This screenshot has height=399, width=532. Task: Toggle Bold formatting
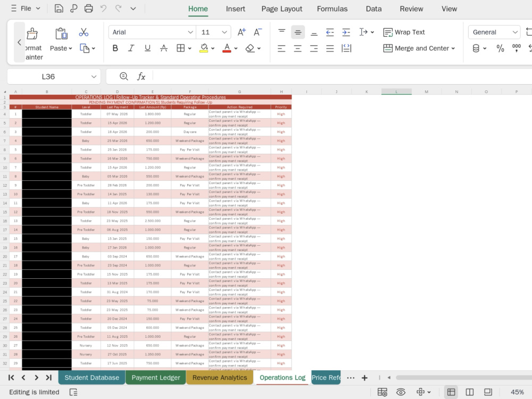[x=115, y=48]
